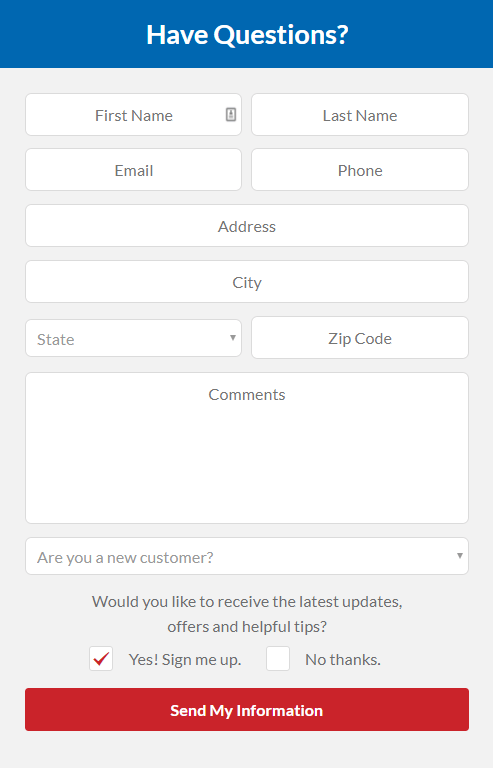Click the latest updates question text
493x768 pixels.
(247, 614)
